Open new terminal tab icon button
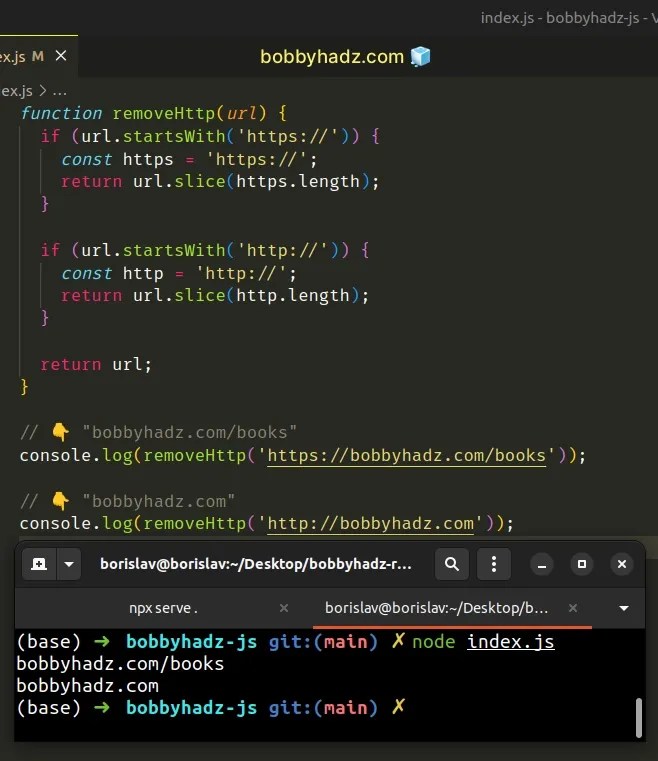 point(39,564)
